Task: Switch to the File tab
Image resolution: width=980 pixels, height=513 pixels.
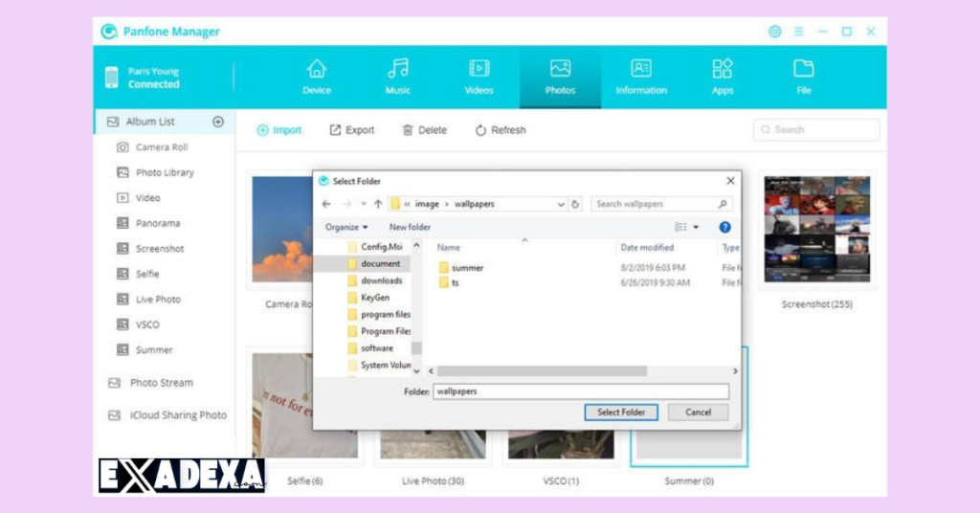Action: (x=804, y=69)
